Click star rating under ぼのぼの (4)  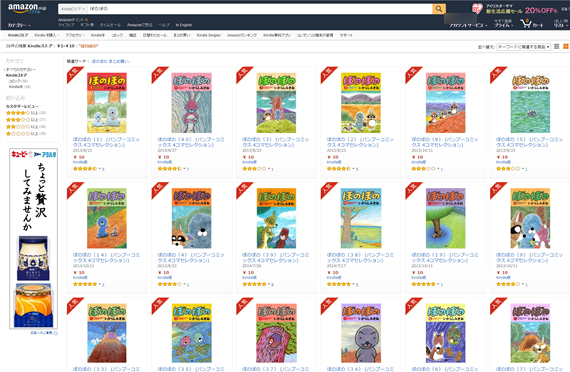[169, 284]
